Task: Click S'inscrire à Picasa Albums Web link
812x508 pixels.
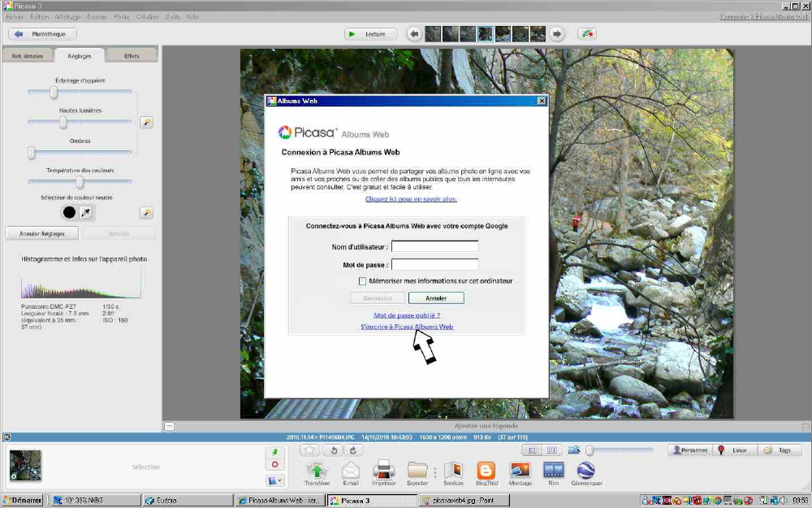Action: click(x=407, y=327)
